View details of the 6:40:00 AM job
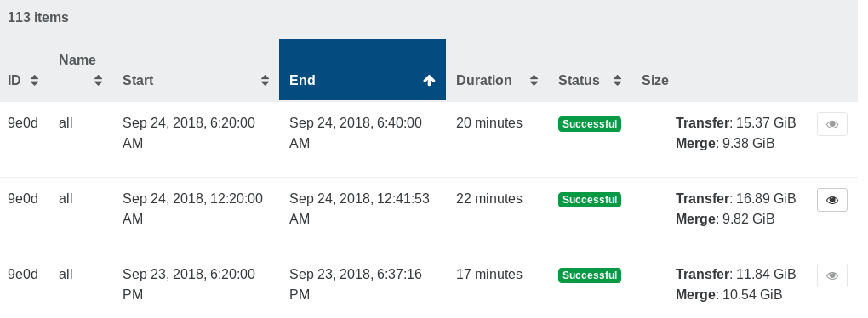This screenshot has height=318, width=868. click(832, 124)
